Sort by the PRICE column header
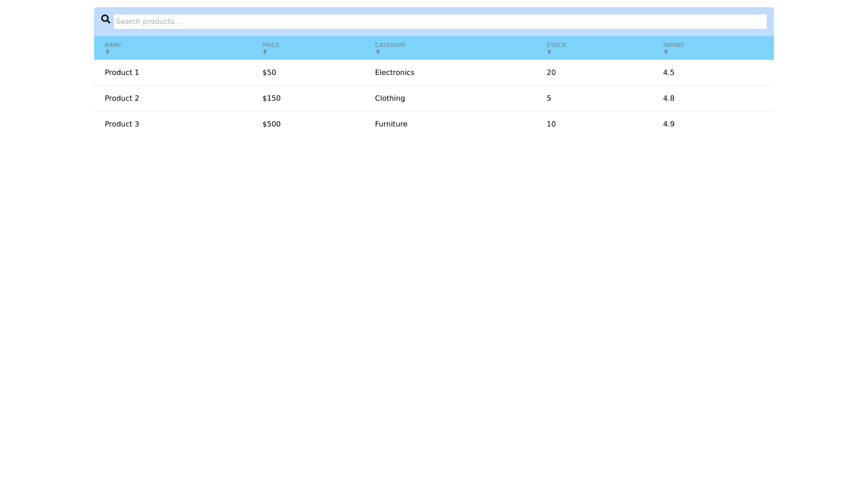 pyautogui.click(x=271, y=45)
